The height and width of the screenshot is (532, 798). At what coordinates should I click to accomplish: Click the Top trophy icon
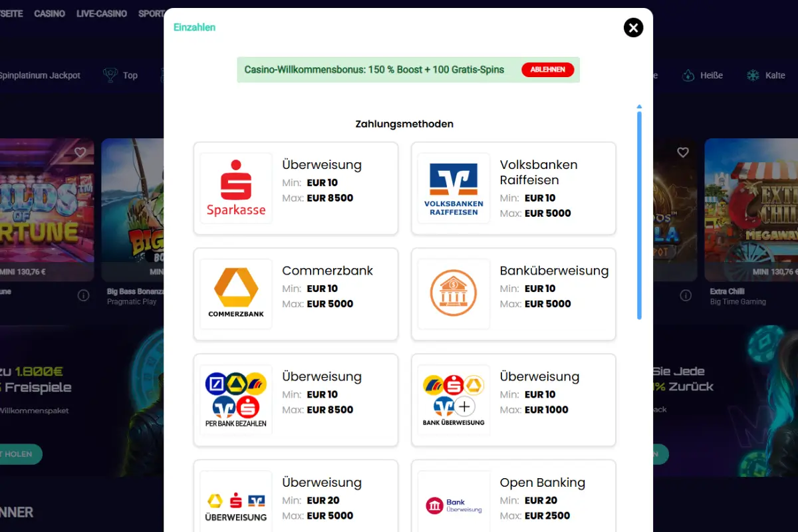point(110,75)
